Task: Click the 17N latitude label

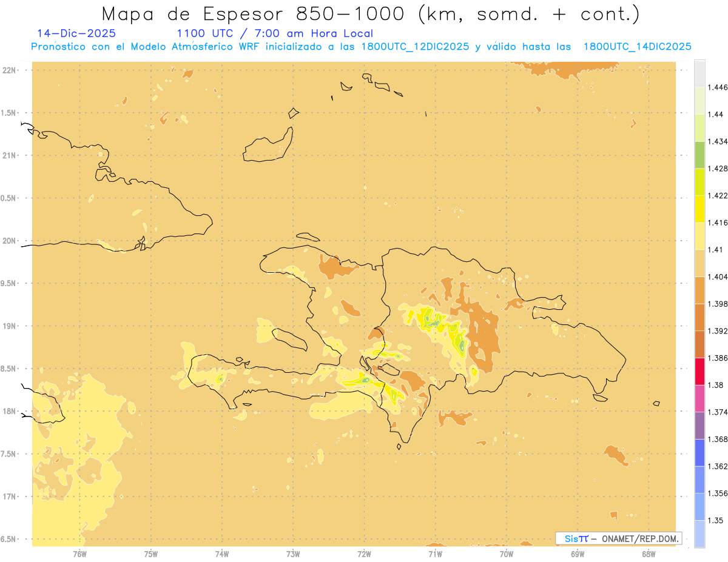Action: click(x=10, y=497)
